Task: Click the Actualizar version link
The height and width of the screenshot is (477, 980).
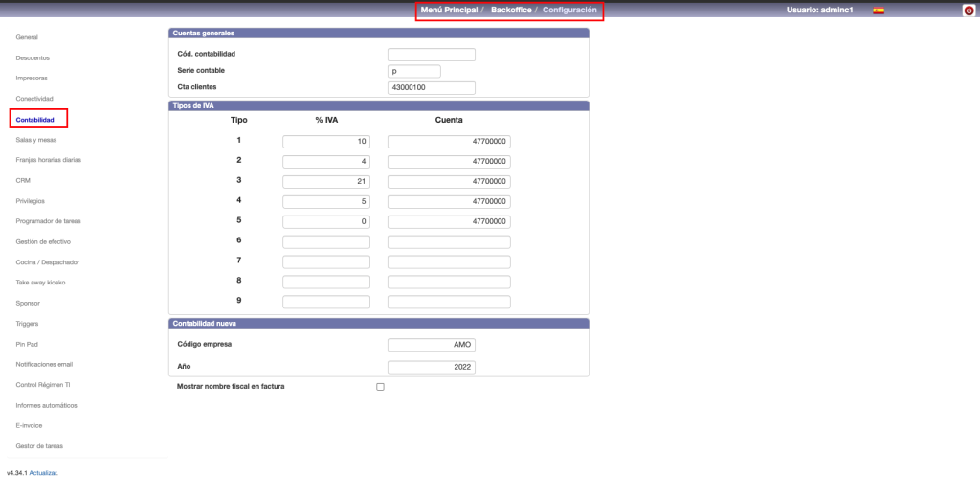Action: 44,473
